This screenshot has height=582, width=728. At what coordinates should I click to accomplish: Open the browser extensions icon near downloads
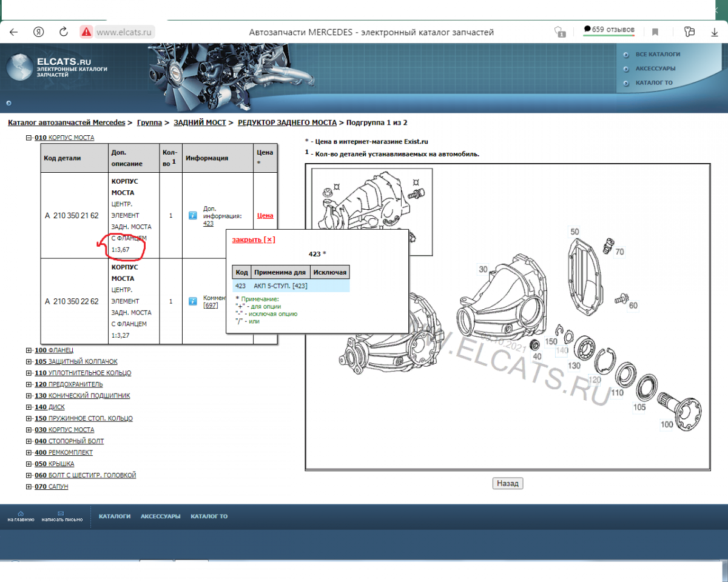click(689, 32)
